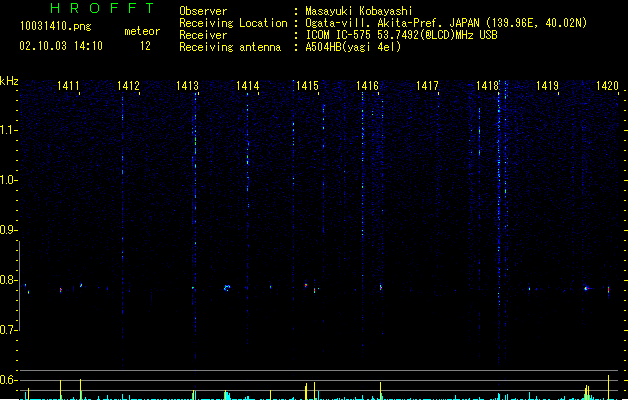Screen dimensions: 629x400
Task: Click the Receiving Location label
Action: click(233, 23)
